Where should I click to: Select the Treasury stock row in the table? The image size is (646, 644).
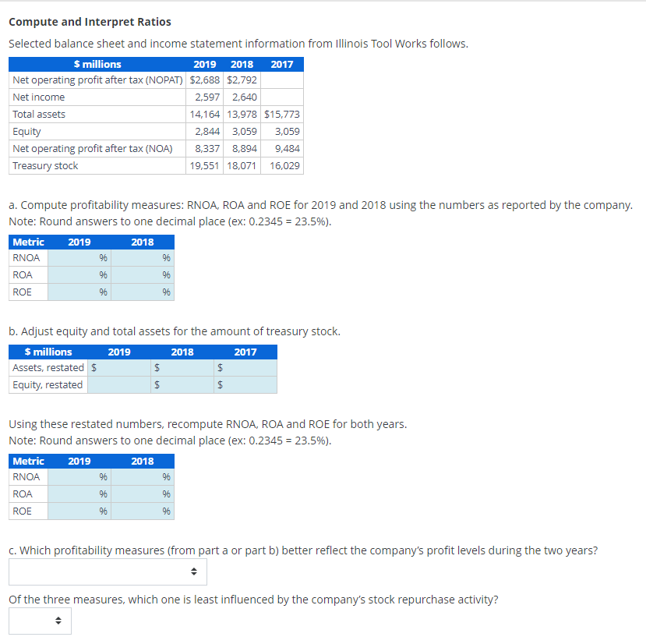click(45, 165)
